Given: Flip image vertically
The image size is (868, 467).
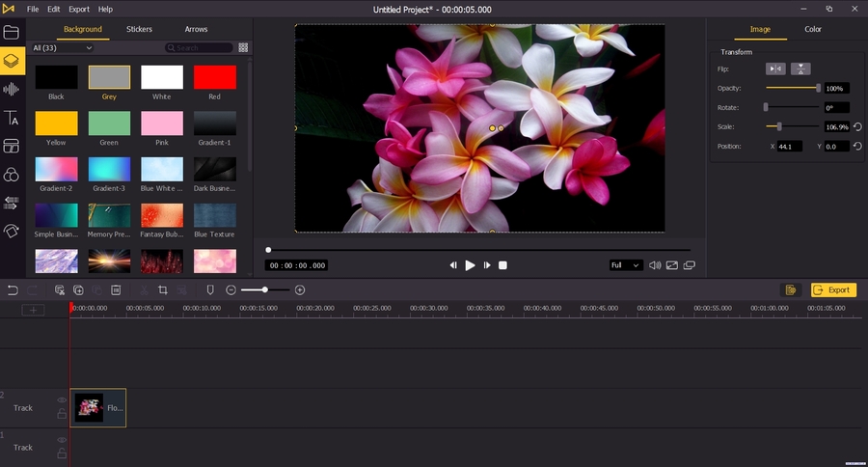Looking at the screenshot, I should pos(800,69).
